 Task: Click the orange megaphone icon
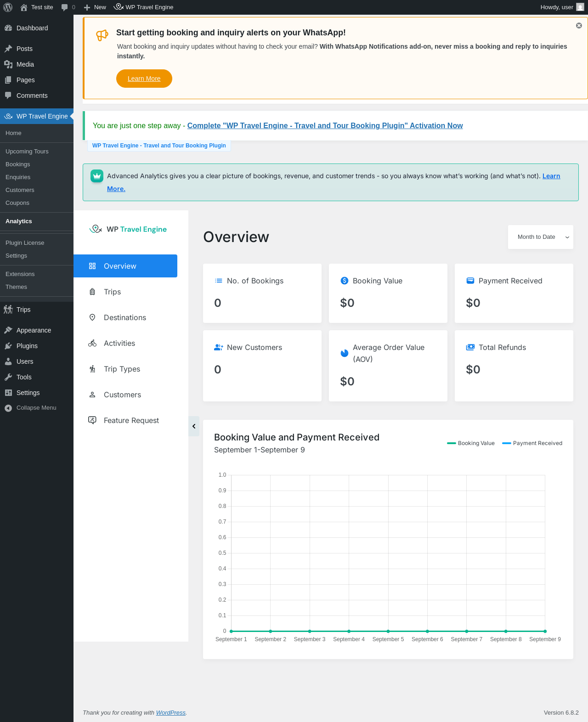102,35
